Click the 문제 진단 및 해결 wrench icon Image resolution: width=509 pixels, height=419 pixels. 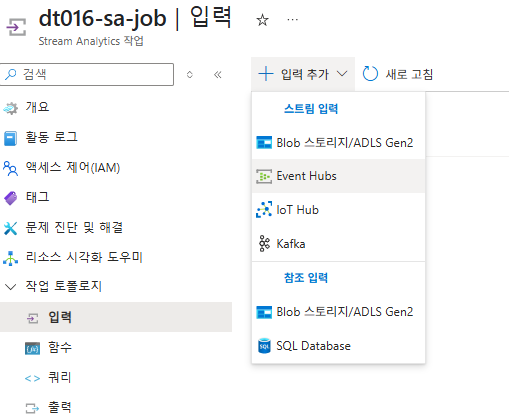coord(10,228)
